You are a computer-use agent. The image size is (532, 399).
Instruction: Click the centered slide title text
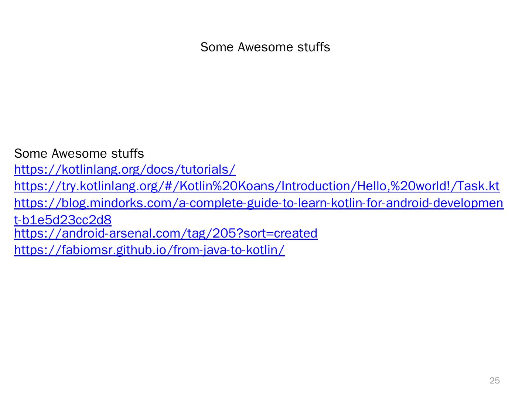[265, 47]
